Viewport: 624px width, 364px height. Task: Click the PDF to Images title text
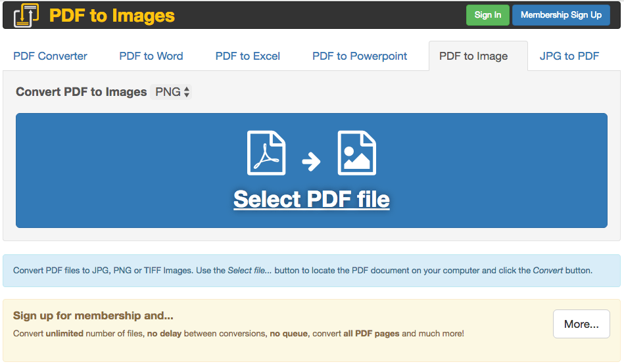point(112,16)
